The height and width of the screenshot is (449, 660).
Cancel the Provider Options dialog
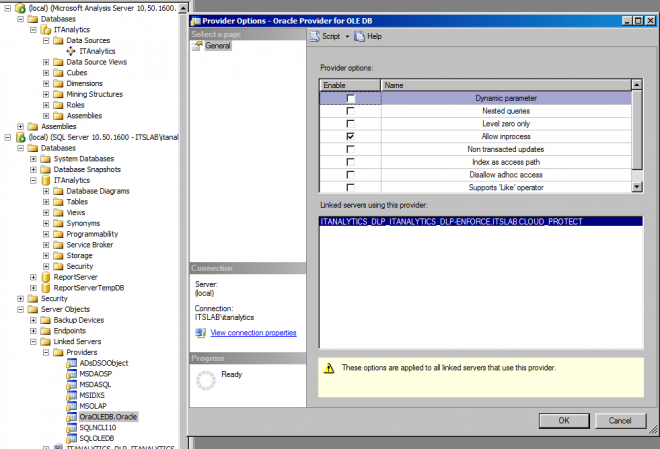[x=620, y=420]
